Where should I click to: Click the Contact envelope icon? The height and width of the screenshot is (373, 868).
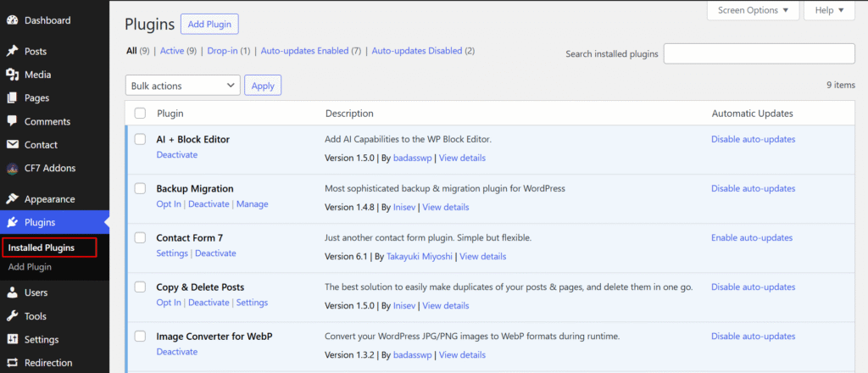click(x=12, y=144)
